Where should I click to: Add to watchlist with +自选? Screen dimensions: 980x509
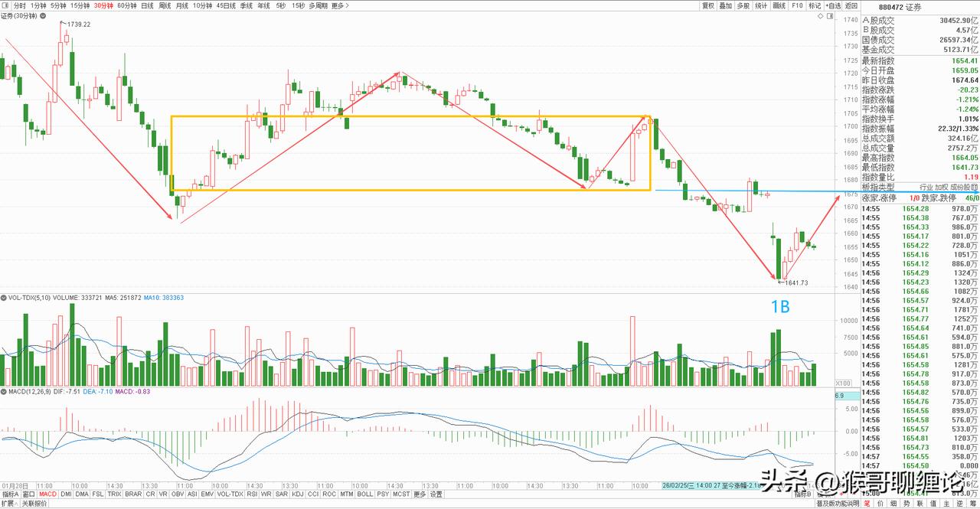(833, 5)
